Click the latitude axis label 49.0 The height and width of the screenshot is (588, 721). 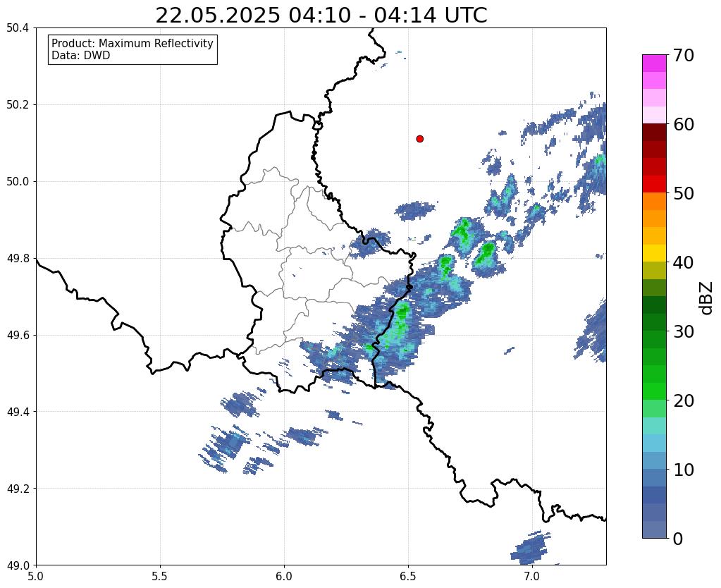(18, 565)
